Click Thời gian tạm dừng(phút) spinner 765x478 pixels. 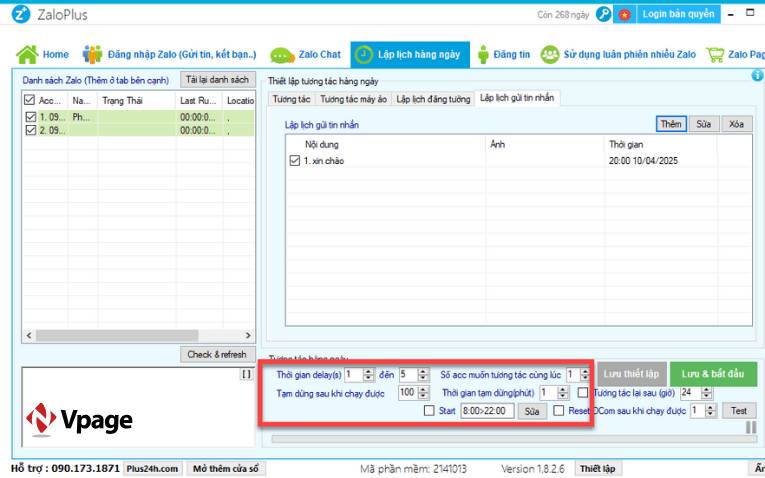coord(554,393)
